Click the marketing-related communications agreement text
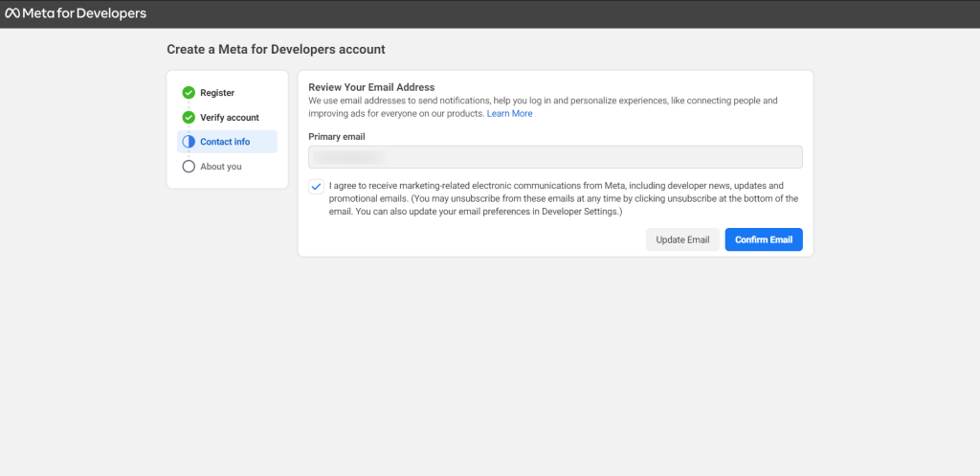The image size is (980, 476). tap(564, 199)
